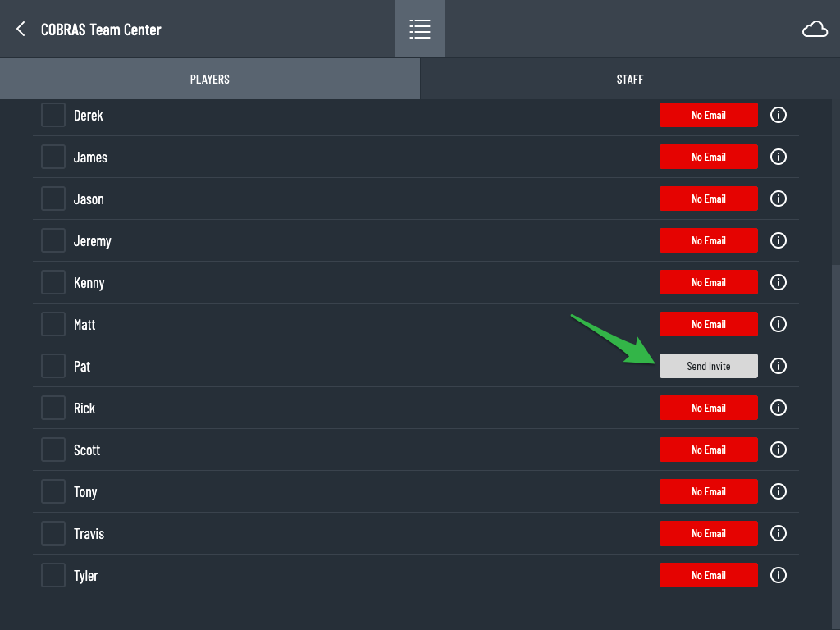
Task: Select Jason's checkbox
Action: point(53,199)
